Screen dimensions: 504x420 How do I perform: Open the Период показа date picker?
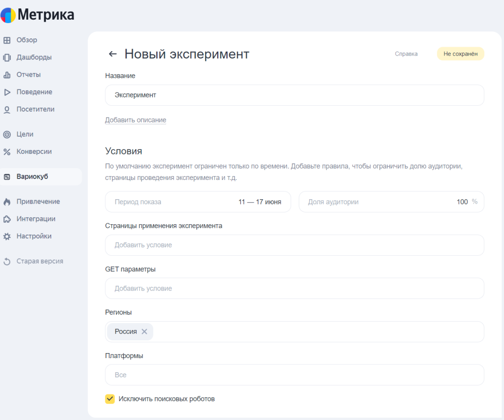tap(198, 202)
